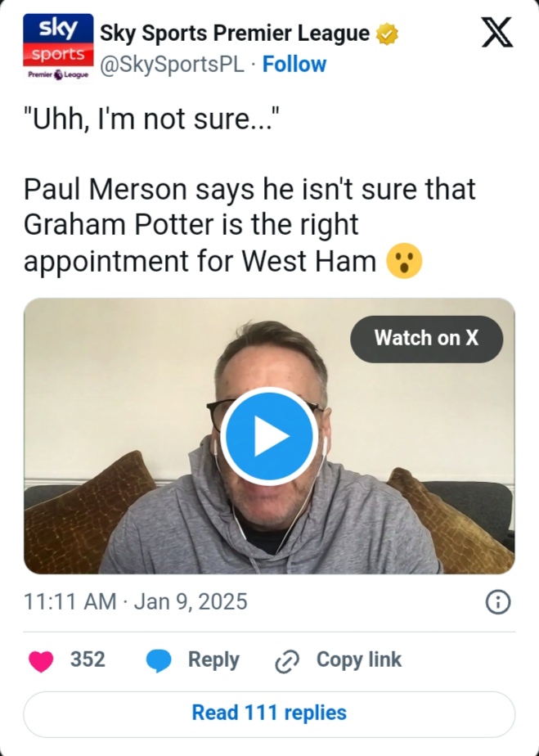Screen dimensions: 539x756
Task: Open Sky Sports Premier League account name
Action: (234, 34)
